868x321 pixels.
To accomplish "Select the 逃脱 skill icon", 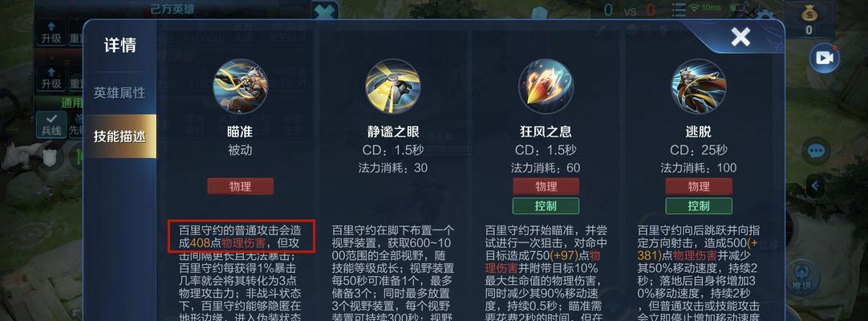I will (698, 87).
